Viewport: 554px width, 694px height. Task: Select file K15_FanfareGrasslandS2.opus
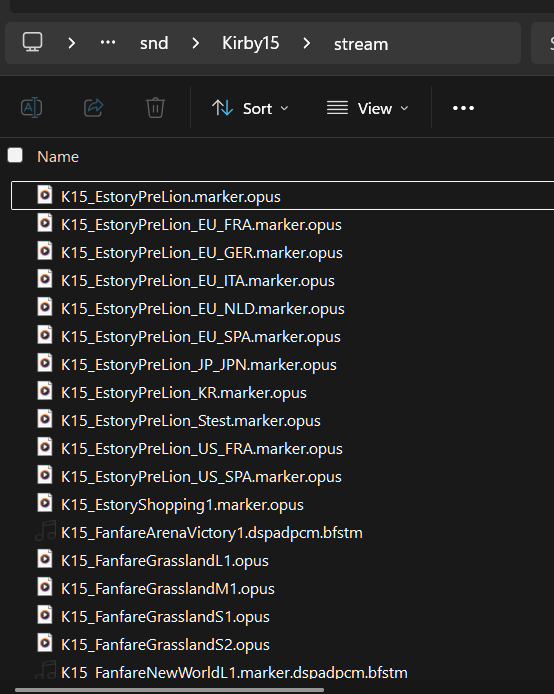(x=165, y=644)
